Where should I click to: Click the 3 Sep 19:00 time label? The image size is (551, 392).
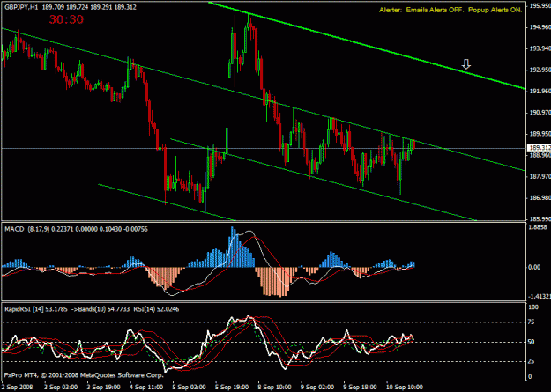point(102,387)
